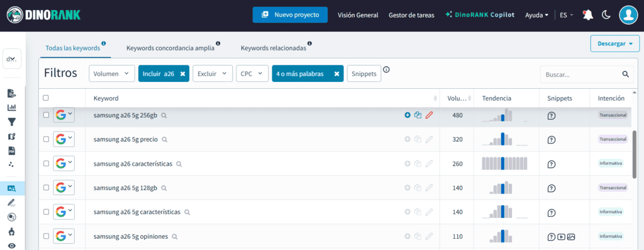Open the Ayuda menu
This screenshot has height=250, width=644.
point(537,15)
